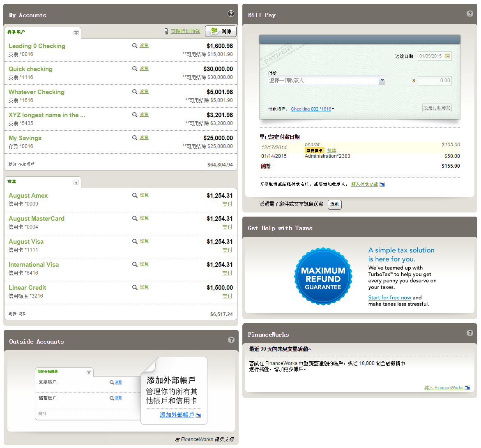Viewport: 481px width, 448px height.
Task: Open help for Outside Accounts panel
Action: pos(231,340)
